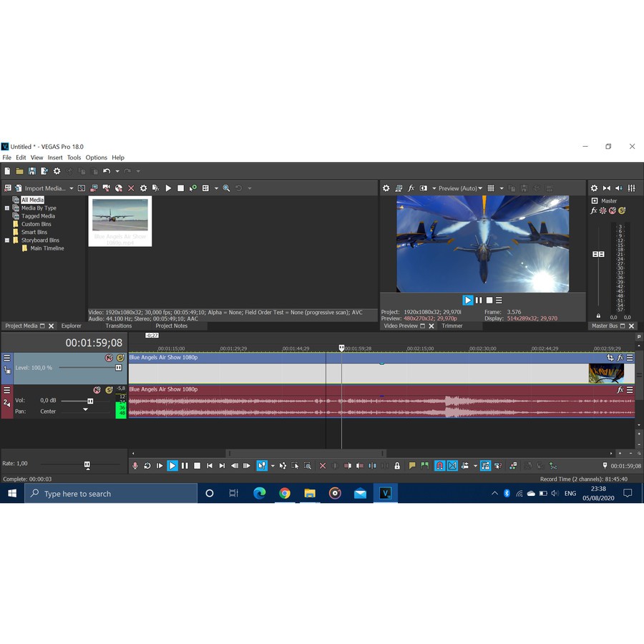Click the Record microphone button in transport bar
Viewport: 644px width, 644px height.
tap(135, 466)
